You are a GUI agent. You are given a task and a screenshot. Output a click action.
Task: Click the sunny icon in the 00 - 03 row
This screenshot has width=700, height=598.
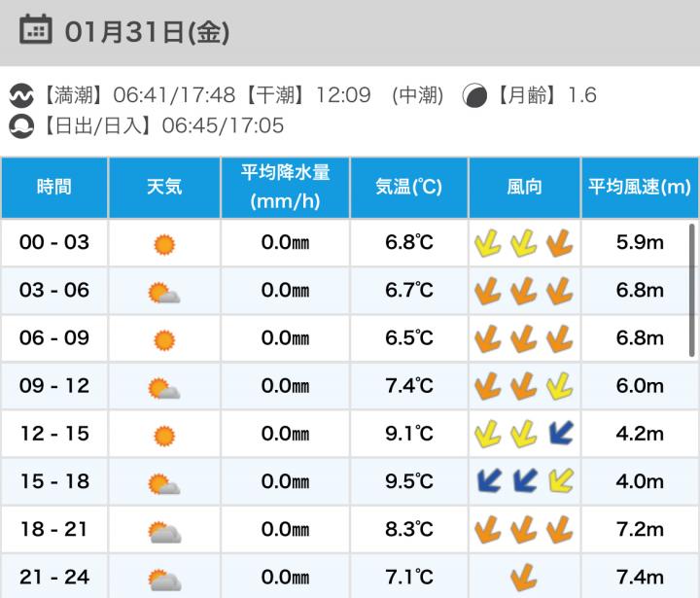[x=164, y=244]
